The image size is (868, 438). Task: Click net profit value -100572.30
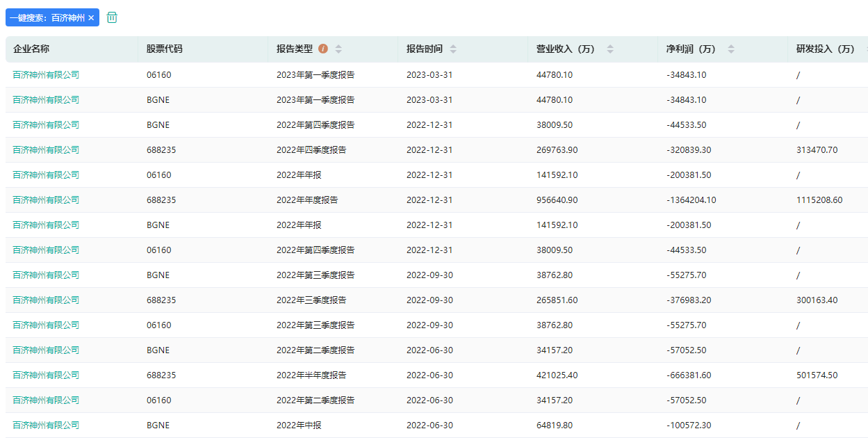pyautogui.click(x=689, y=425)
